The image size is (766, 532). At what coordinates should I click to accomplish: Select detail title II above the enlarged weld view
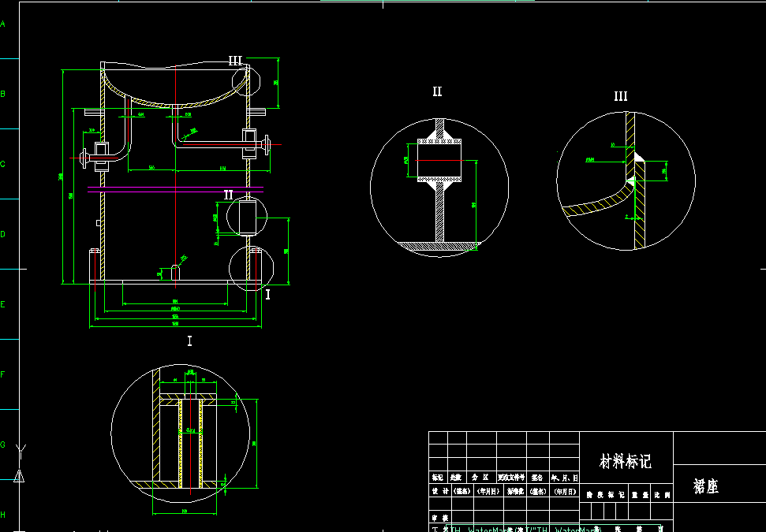click(437, 91)
